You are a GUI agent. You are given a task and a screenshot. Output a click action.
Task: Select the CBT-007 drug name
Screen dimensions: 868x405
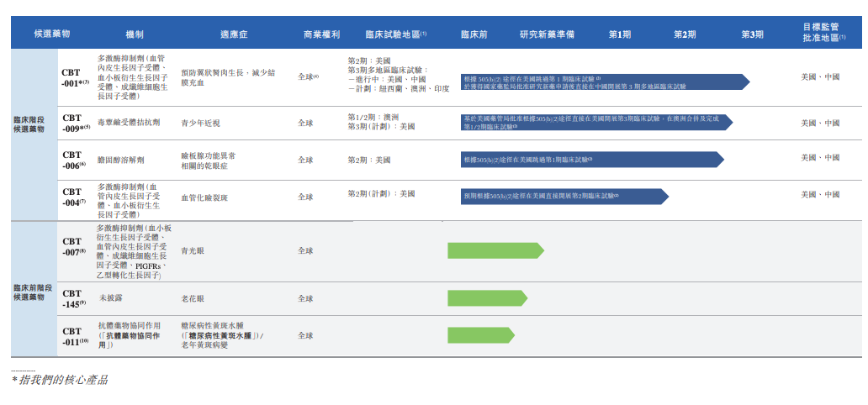click(x=74, y=246)
